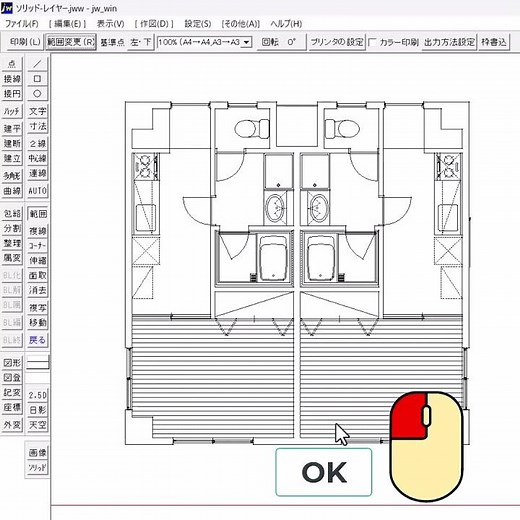
Task: Select the 点 (point) tool
Action: 12,63
